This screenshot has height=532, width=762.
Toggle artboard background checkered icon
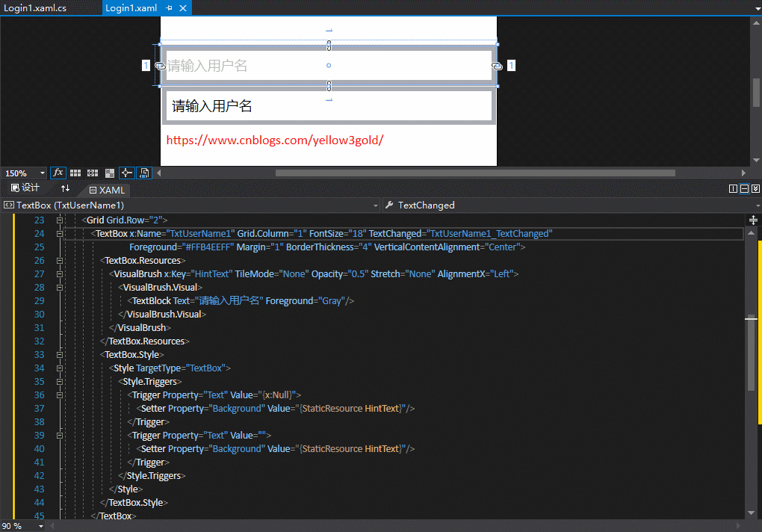tap(110, 173)
